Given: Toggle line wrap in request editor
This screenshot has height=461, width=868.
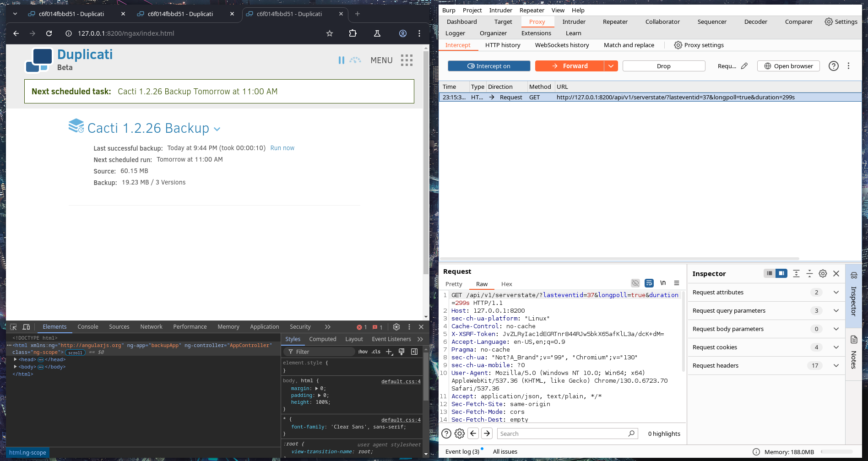Looking at the screenshot, I should click(x=649, y=283).
